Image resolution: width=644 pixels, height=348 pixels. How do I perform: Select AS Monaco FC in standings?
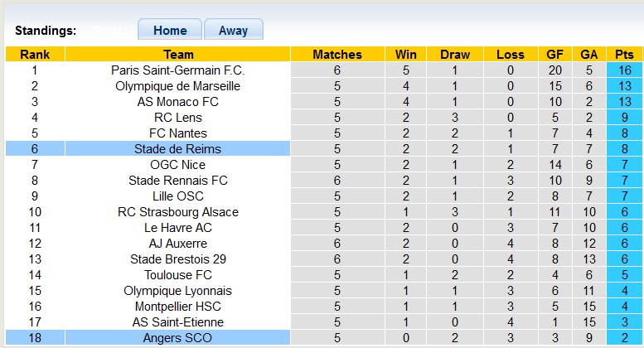pos(178,102)
